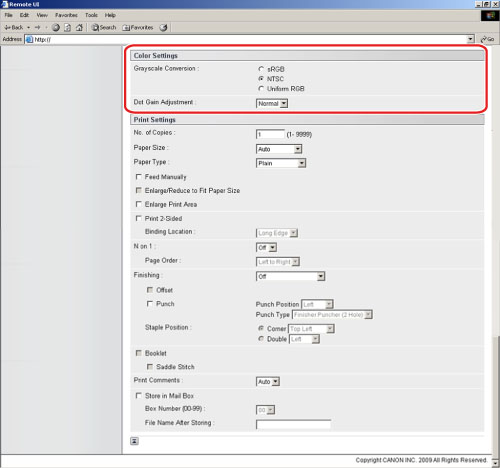Open the Tools menu
The width and height of the screenshot is (500, 468).
click(91, 15)
